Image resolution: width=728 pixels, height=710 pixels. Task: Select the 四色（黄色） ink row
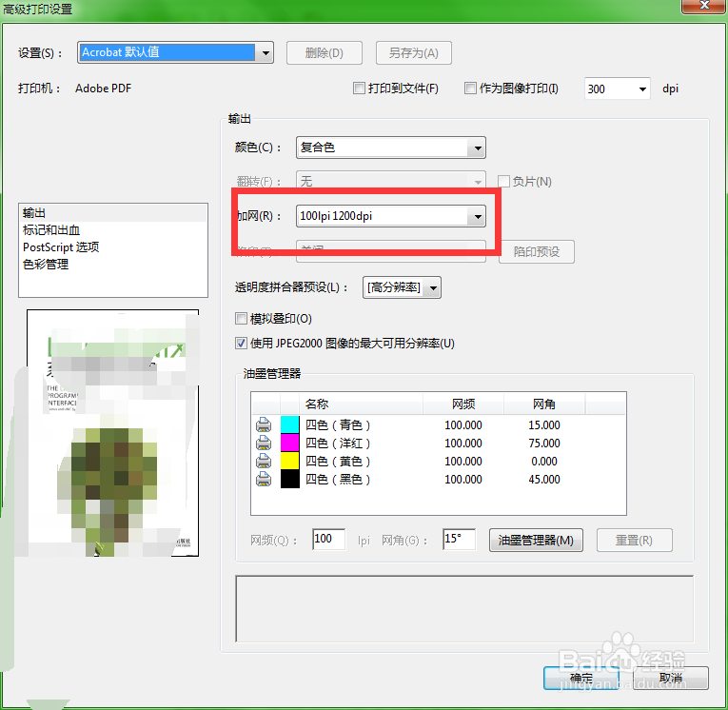tap(439, 461)
